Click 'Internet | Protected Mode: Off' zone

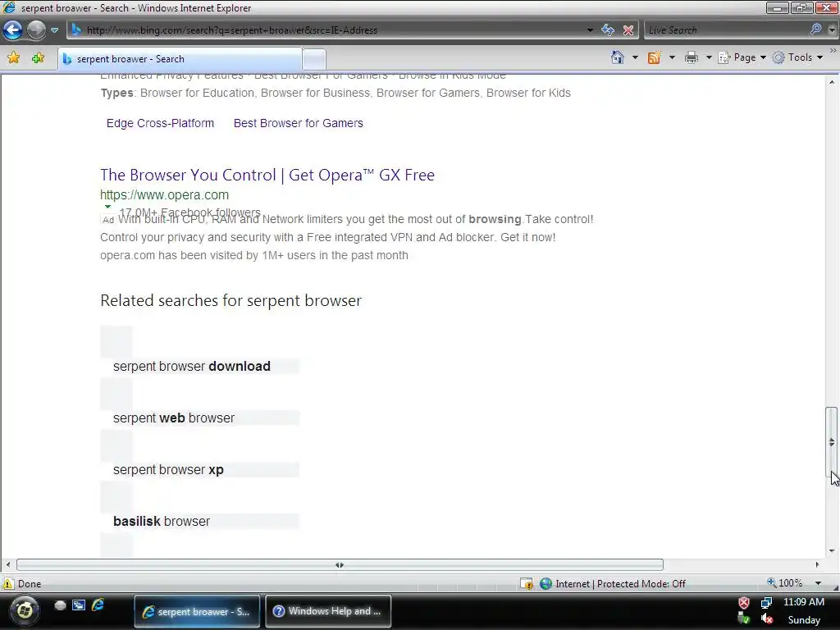[614, 583]
